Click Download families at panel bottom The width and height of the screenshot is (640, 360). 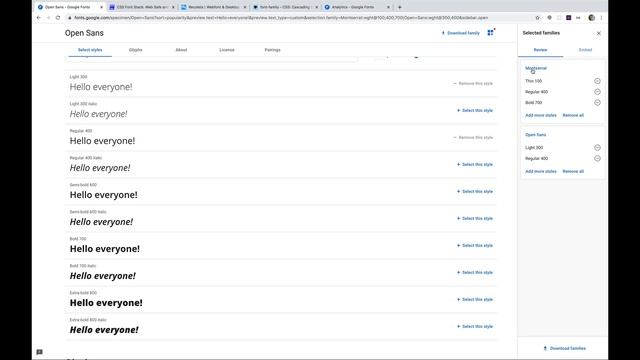pos(564,348)
